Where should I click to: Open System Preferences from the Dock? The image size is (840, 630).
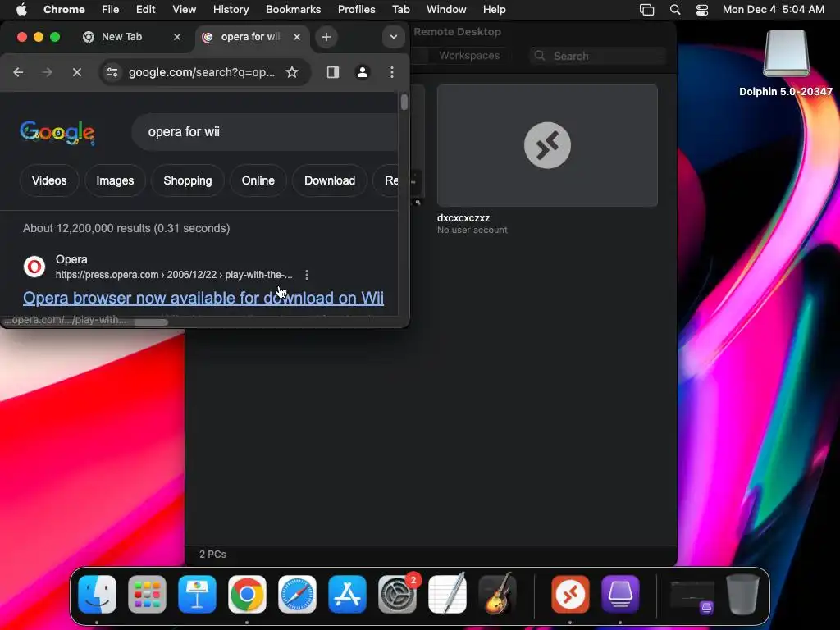click(x=398, y=594)
